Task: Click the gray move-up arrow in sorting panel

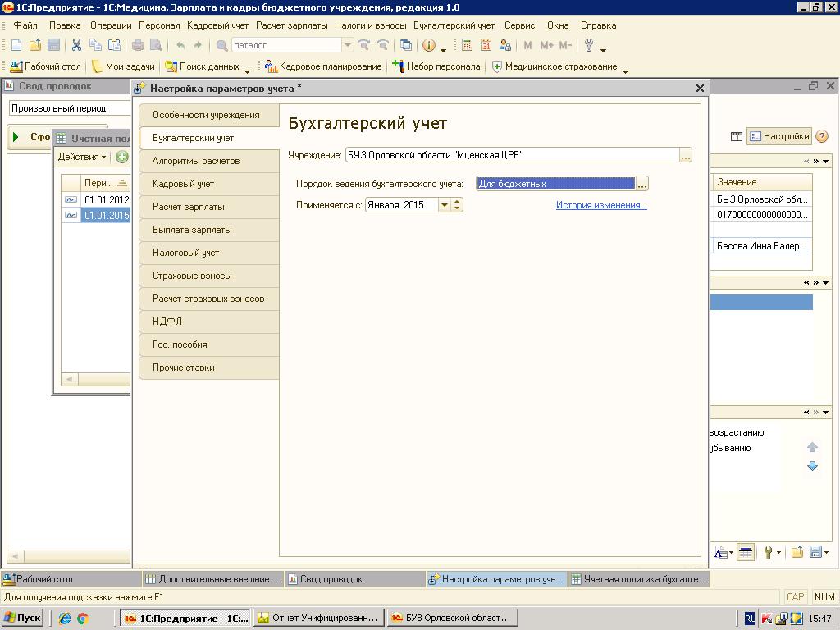Action: pos(812,447)
